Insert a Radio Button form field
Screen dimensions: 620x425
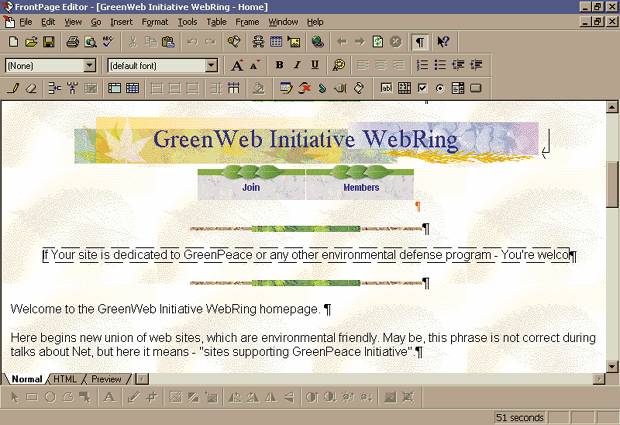[x=440, y=88]
